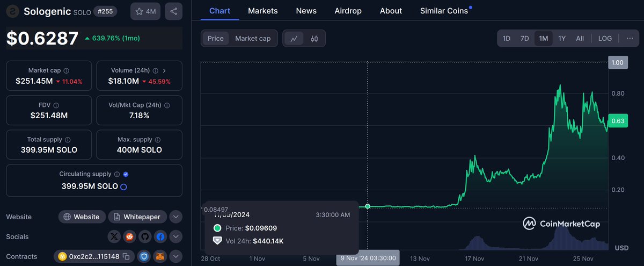Click the 0.63 current price axis label
This screenshot has width=644, height=266.
pos(617,121)
